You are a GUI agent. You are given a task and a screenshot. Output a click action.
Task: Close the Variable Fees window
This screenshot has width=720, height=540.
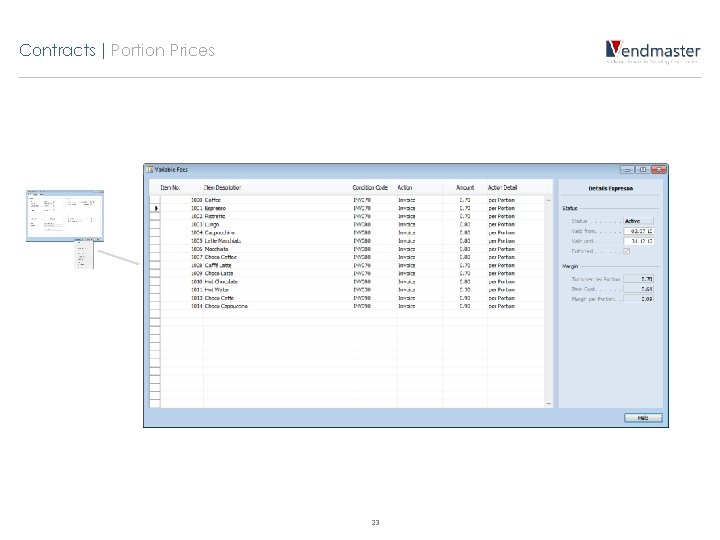point(658,169)
